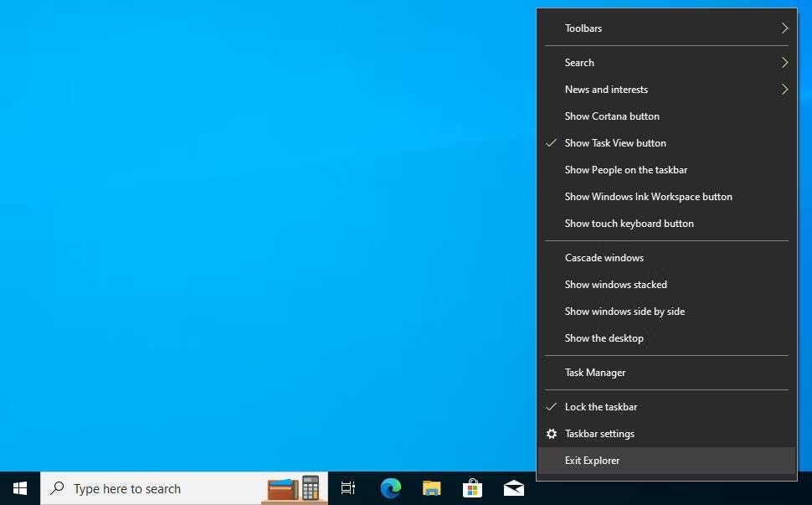Click the magnifier icon in the search box
This screenshot has height=505, width=812.
tap(56, 488)
